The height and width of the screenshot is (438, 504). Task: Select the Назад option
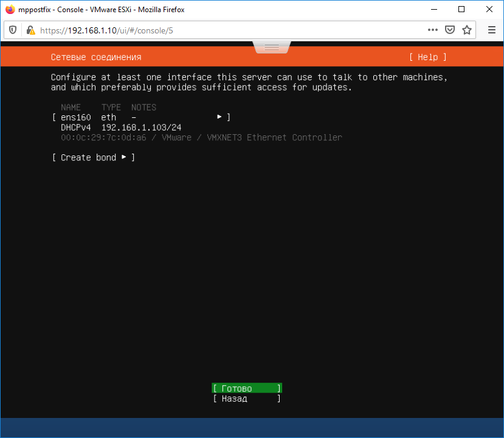pyautogui.click(x=246, y=399)
